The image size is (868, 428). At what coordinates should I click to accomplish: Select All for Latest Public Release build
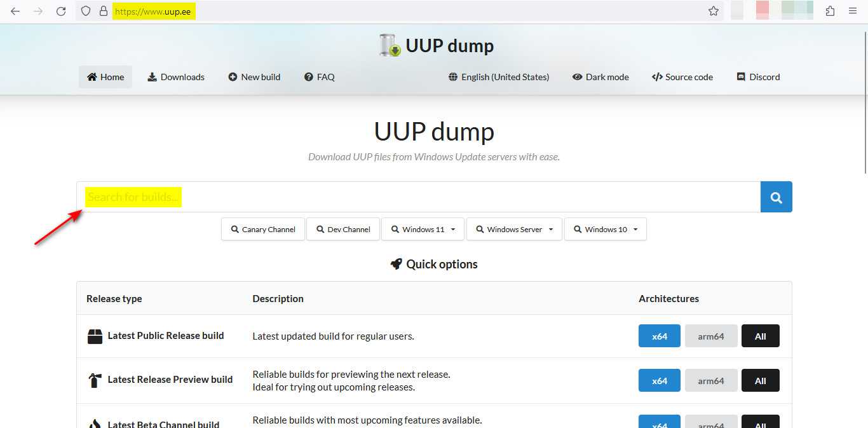coord(761,336)
